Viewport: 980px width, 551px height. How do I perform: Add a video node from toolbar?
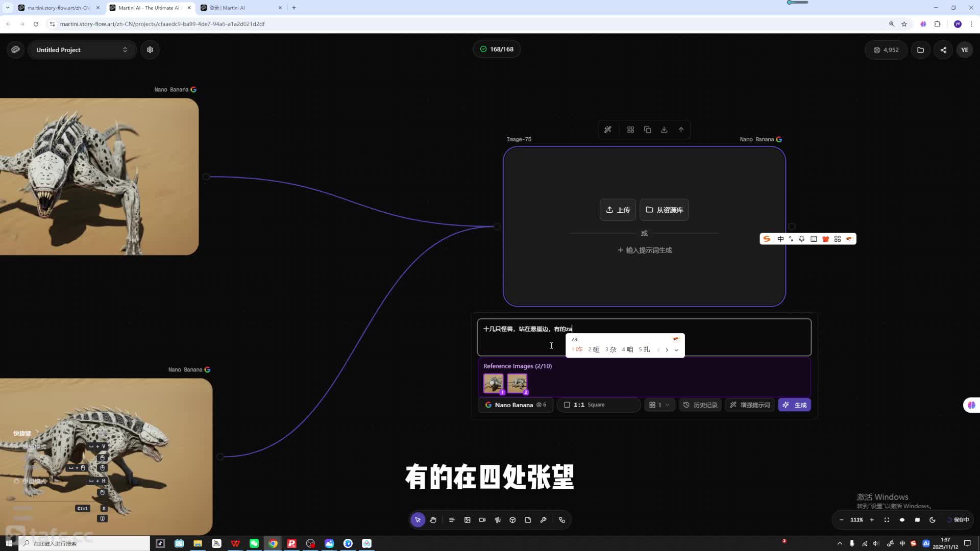coord(482,520)
